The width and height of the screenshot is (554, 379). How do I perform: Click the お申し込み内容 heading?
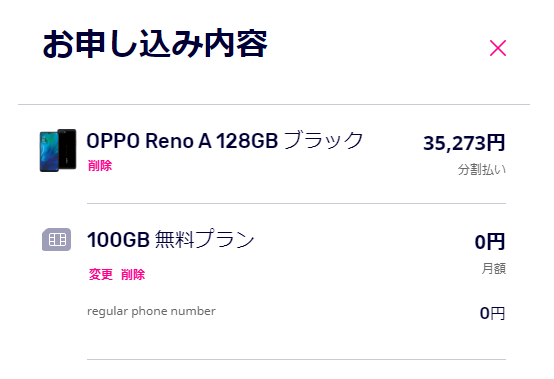point(155,44)
